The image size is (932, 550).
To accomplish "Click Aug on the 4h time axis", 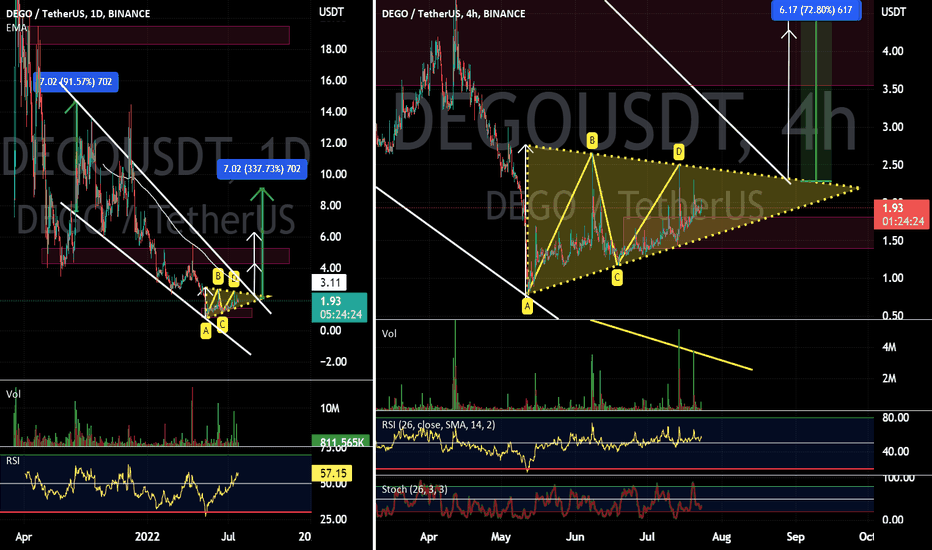I will click(x=721, y=536).
